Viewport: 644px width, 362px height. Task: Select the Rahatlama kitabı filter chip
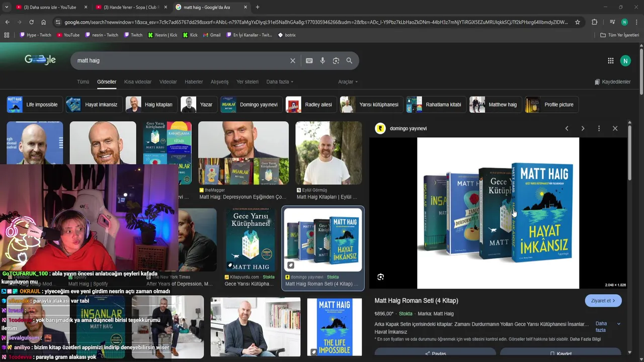(436, 105)
